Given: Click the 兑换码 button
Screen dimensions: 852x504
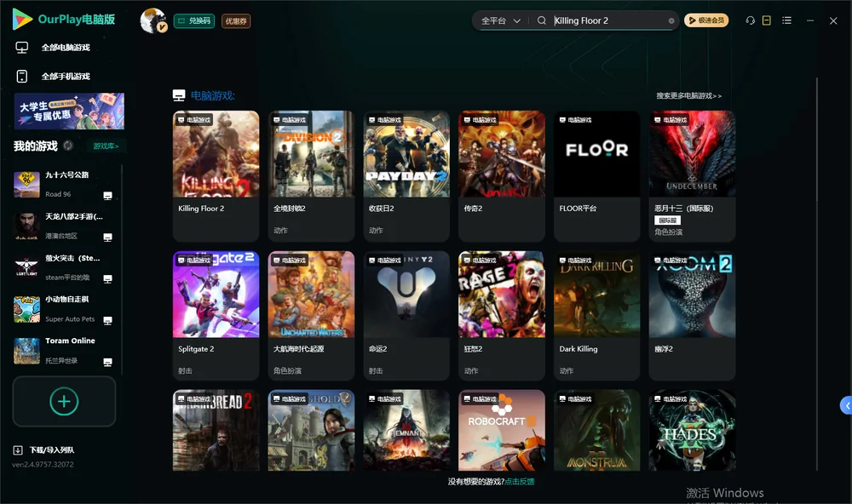Looking at the screenshot, I should point(194,20).
